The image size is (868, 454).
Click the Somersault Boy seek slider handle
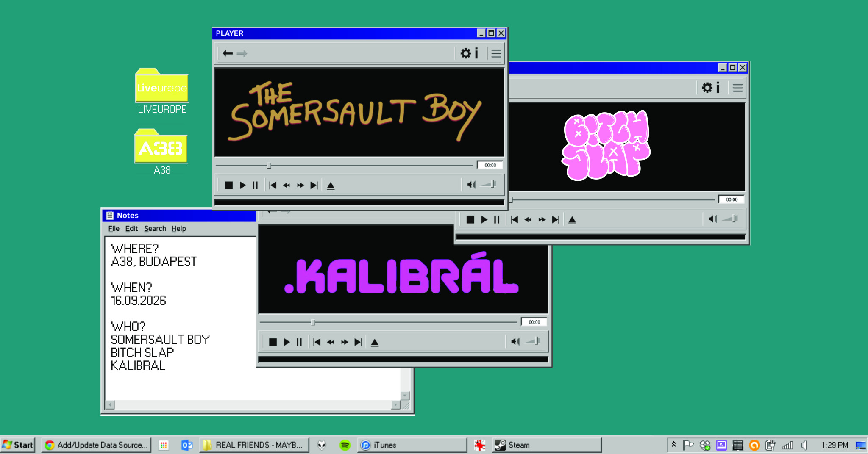269,165
